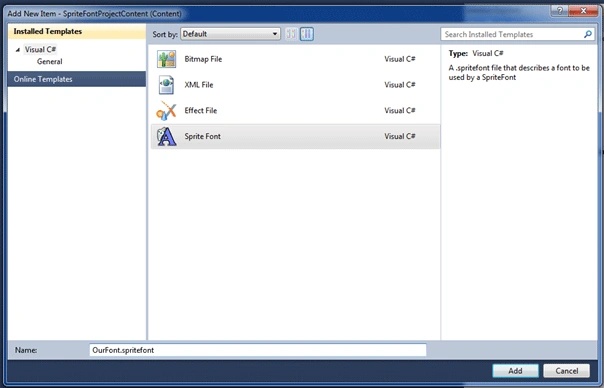Click the Bitmap File template icon
604x388 pixels.
click(x=166, y=59)
